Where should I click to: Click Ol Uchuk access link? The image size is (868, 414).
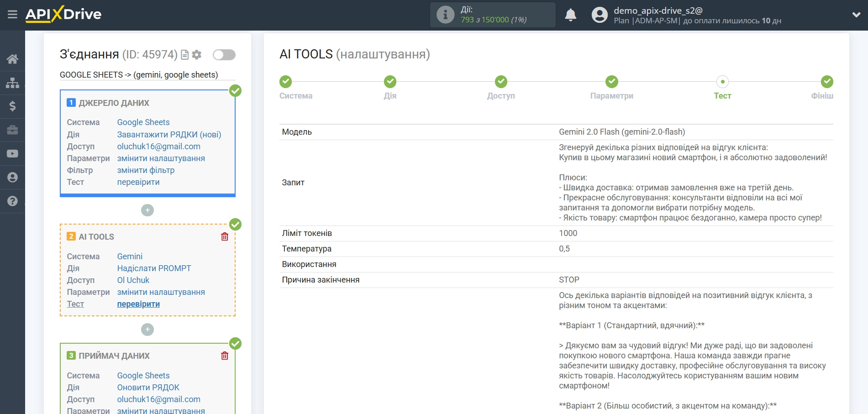133,280
